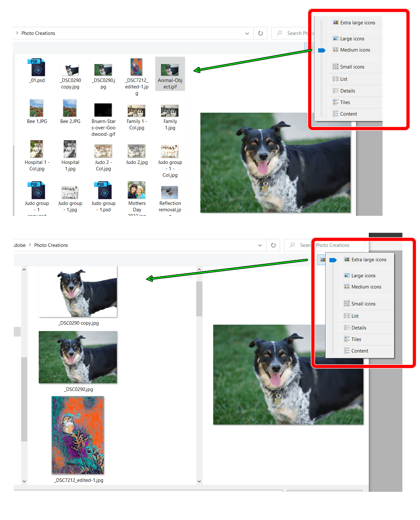Click the down arrow of the scrollbar left of the extra-large thumbnails

(24, 481)
